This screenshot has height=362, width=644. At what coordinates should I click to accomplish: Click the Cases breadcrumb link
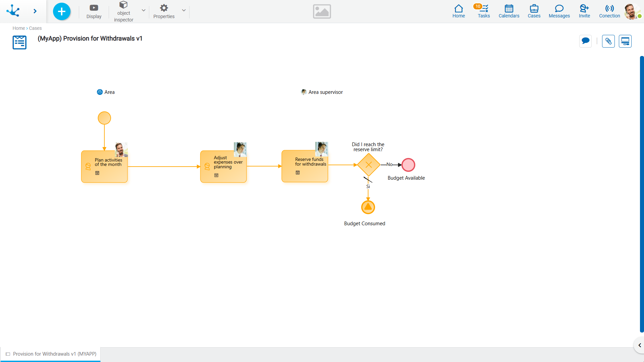coord(35,28)
